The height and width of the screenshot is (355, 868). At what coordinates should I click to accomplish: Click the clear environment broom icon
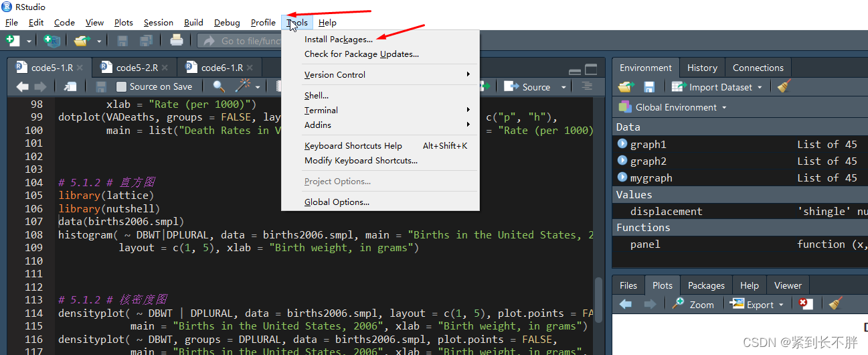(x=784, y=86)
